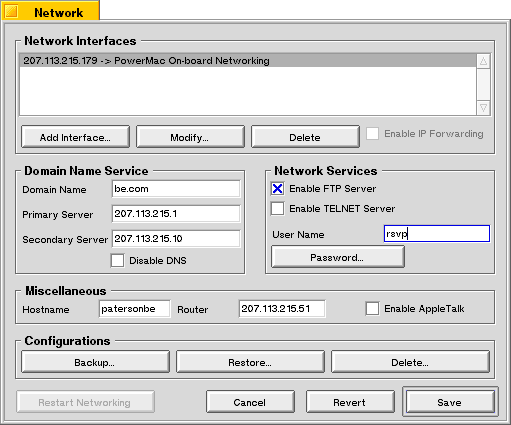Screen dimensions: 511x425
Task: Toggle the Enable FTP Server checkbox
Action: (x=277, y=189)
